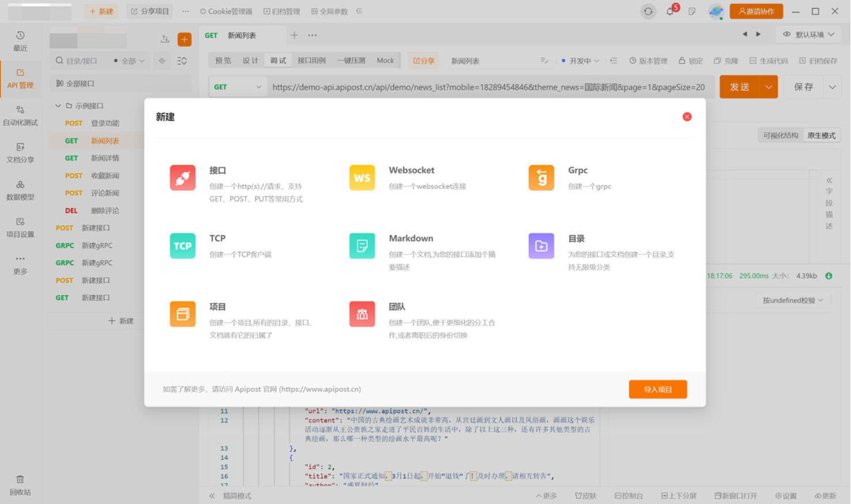Image resolution: width=851 pixels, height=504 pixels.
Task: Open the 保存 dropdown arrow
Action: [832, 87]
